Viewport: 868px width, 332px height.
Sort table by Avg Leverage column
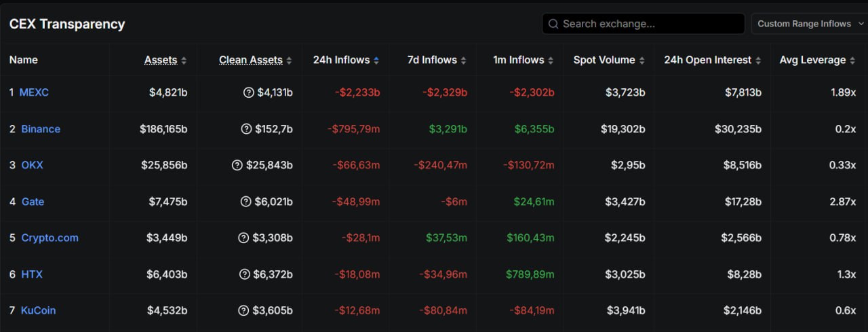coord(817,60)
